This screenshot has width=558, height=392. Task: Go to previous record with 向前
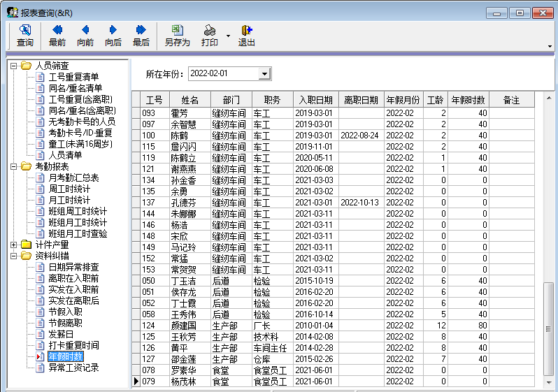coord(85,36)
